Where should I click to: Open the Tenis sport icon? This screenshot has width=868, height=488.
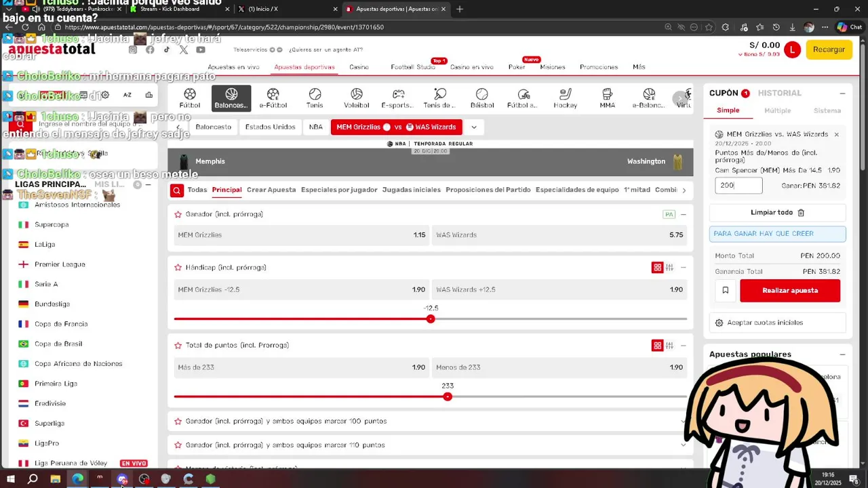click(x=315, y=98)
